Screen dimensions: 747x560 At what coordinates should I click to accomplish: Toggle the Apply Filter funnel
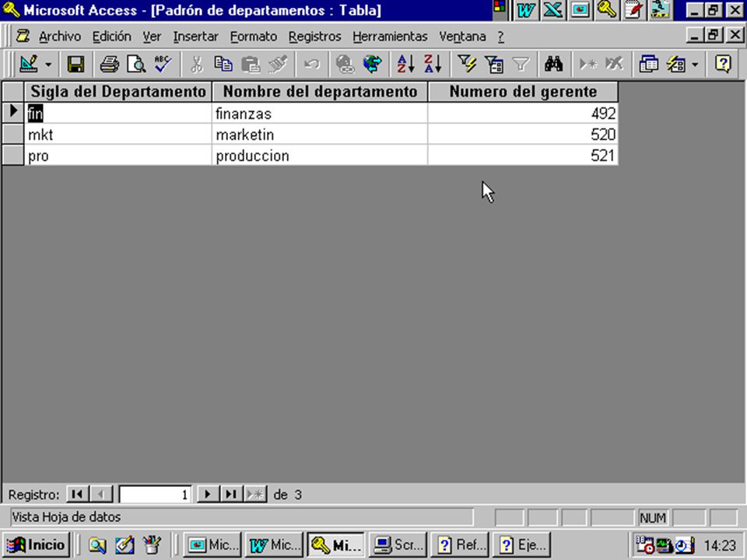pos(521,64)
